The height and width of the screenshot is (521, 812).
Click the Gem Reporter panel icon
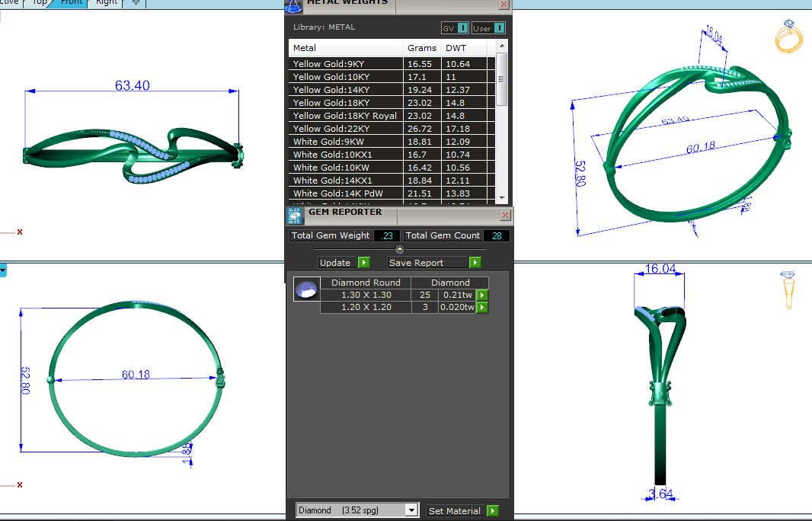(x=294, y=216)
